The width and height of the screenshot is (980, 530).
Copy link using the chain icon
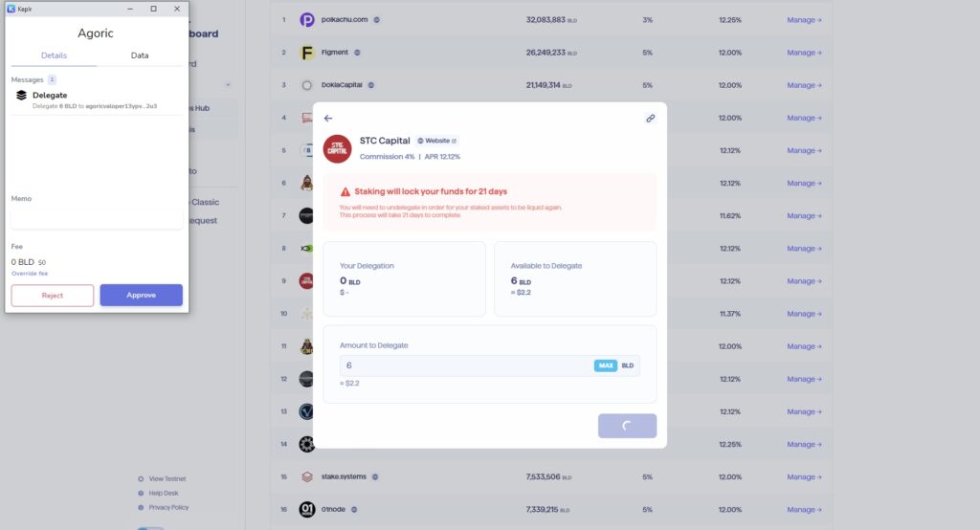(651, 119)
